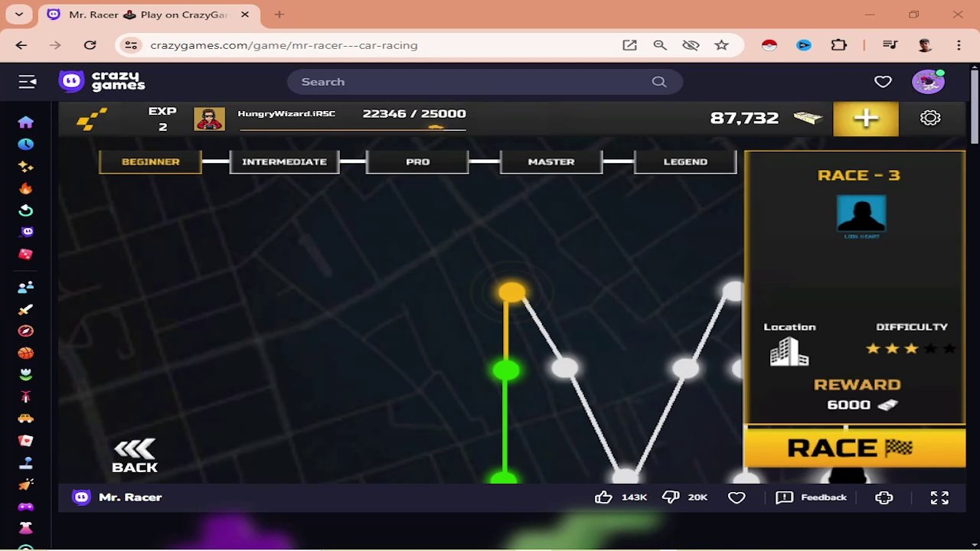Select the MASTER tier tab
Screen dimensions: 980x551
pos(551,161)
